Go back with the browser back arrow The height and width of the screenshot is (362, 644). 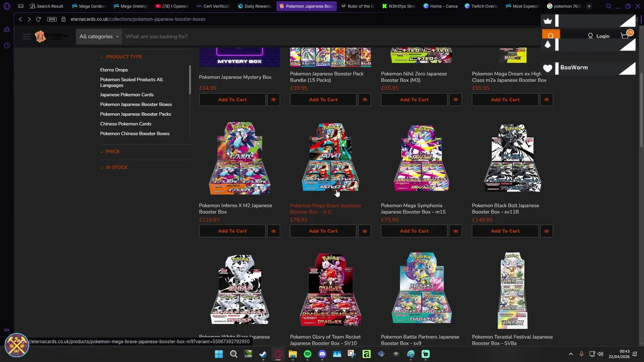20,19
